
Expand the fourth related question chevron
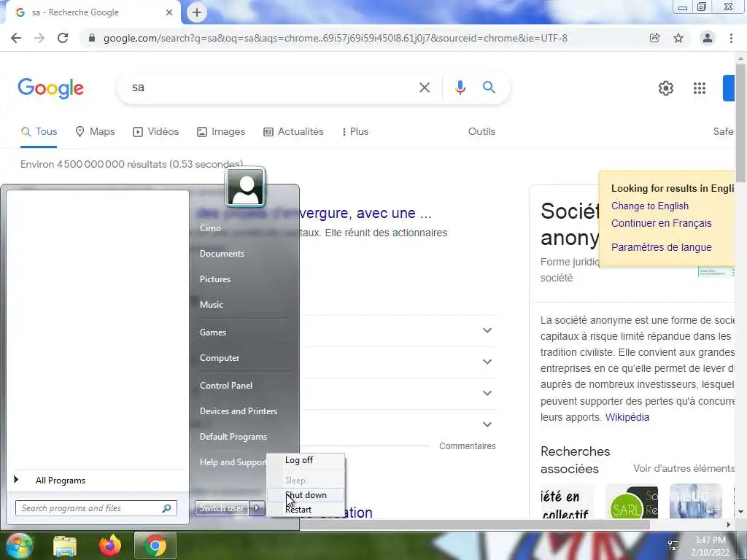coord(487,424)
